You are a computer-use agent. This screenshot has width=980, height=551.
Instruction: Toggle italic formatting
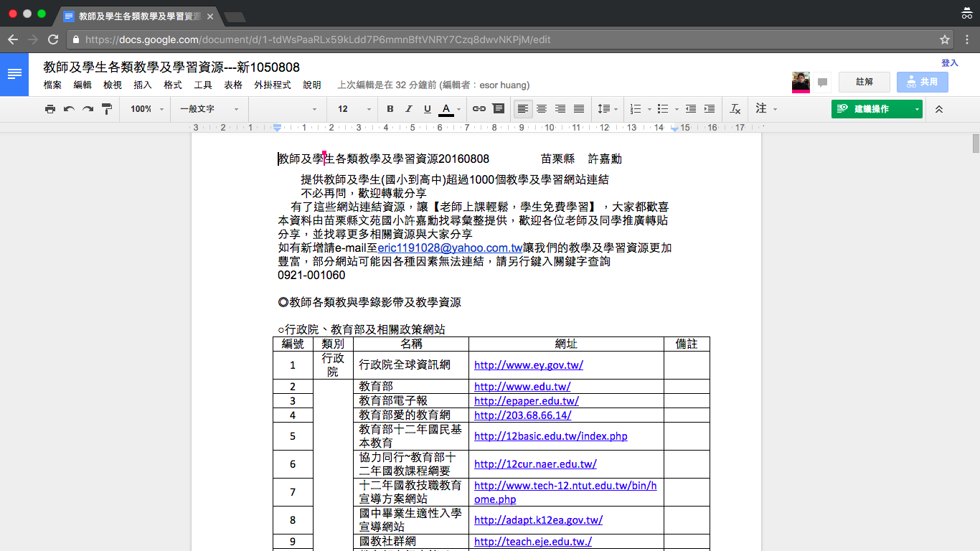coord(409,109)
